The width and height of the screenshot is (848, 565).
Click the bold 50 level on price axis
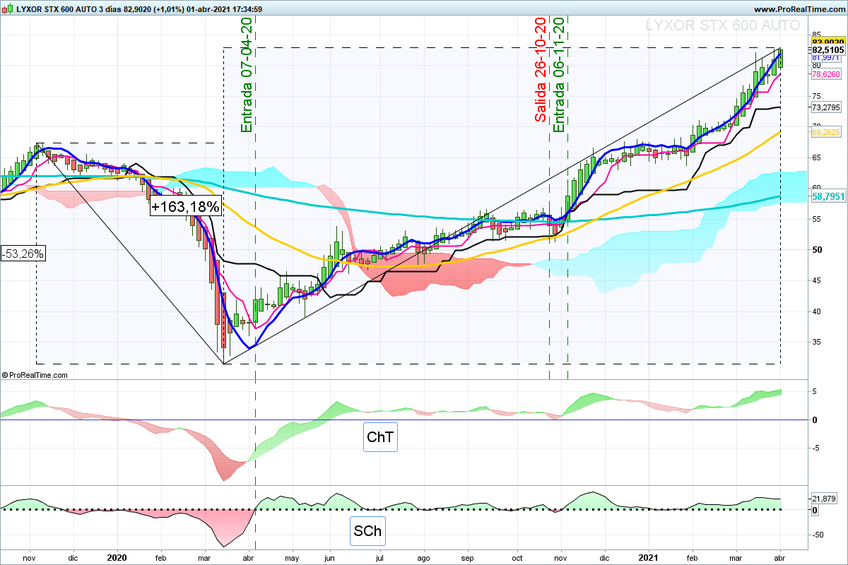point(817,250)
